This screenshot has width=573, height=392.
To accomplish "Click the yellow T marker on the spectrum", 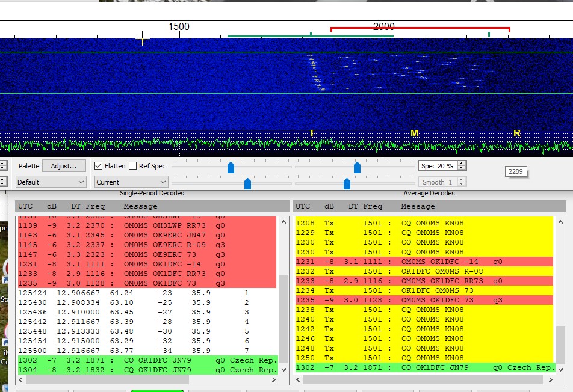I will (x=312, y=133).
